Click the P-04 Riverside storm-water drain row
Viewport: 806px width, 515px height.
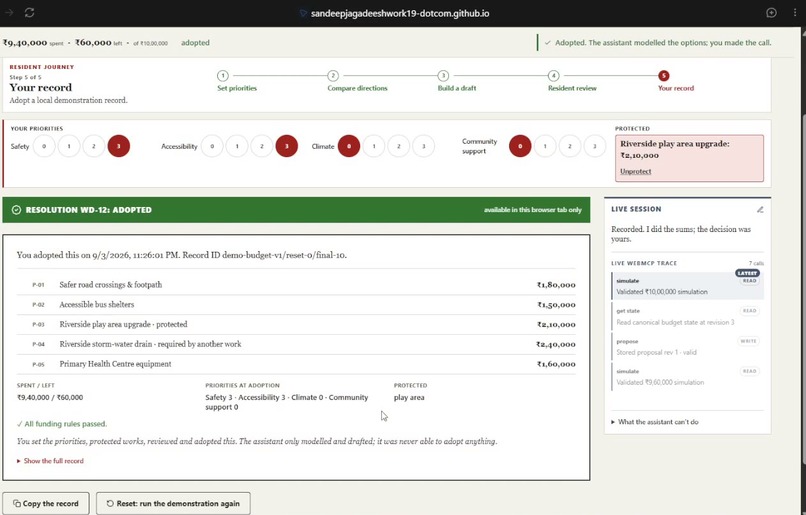pyautogui.click(x=296, y=344)
